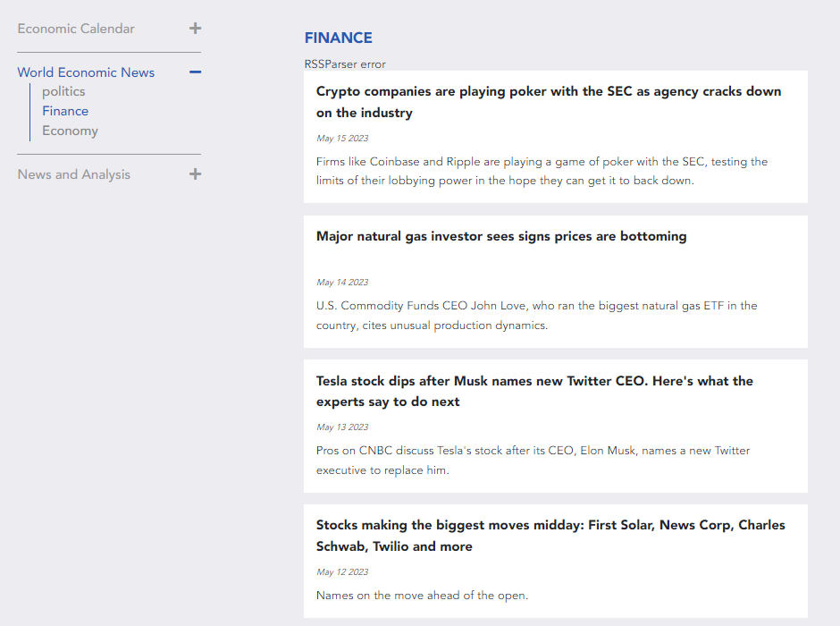Open Major natural gas investor article
This screenshot has height=626, width=840.
point(501,236)
